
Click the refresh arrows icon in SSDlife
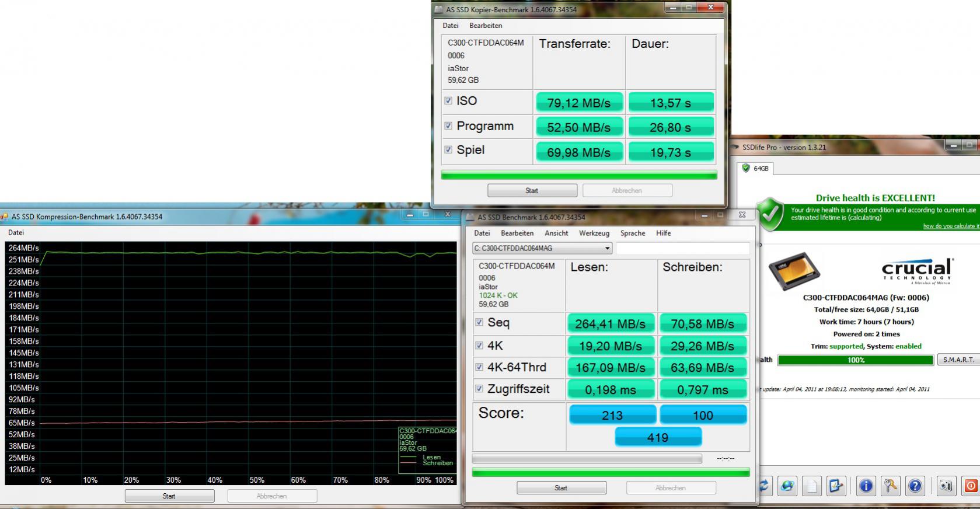(x=763, y=486)
